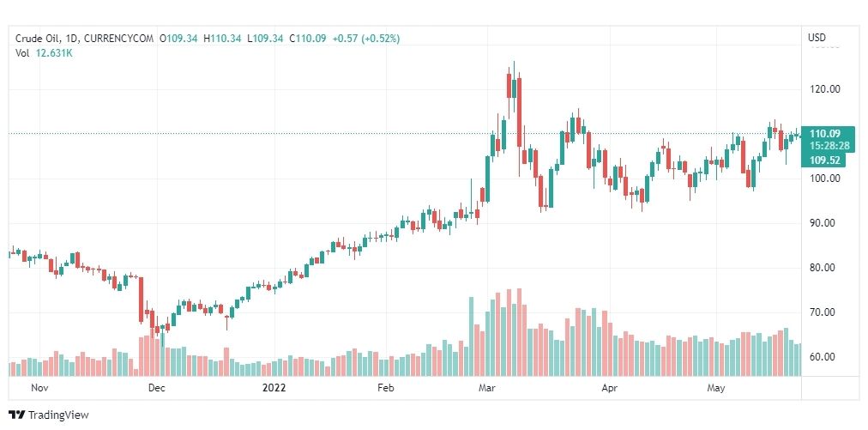Click the 2022 time axis marker

274,387
